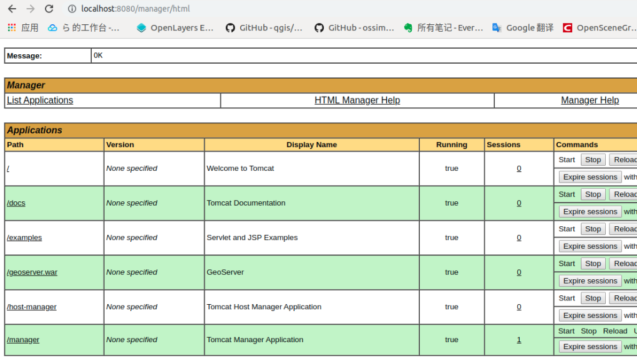Click the site info icon in address bar
Screen dimensions: 637x364
point(72,9)
